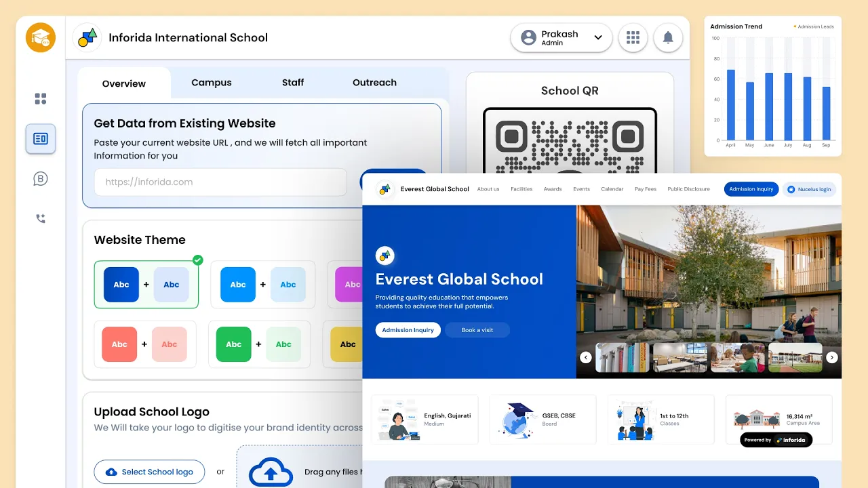Click the website URL input field

(x=220, y=182)
